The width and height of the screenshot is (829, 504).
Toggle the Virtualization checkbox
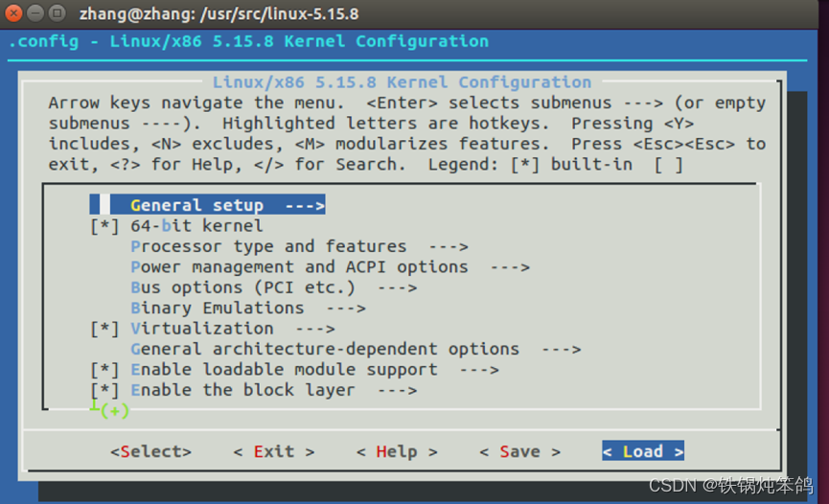click(x=104, y=329)
